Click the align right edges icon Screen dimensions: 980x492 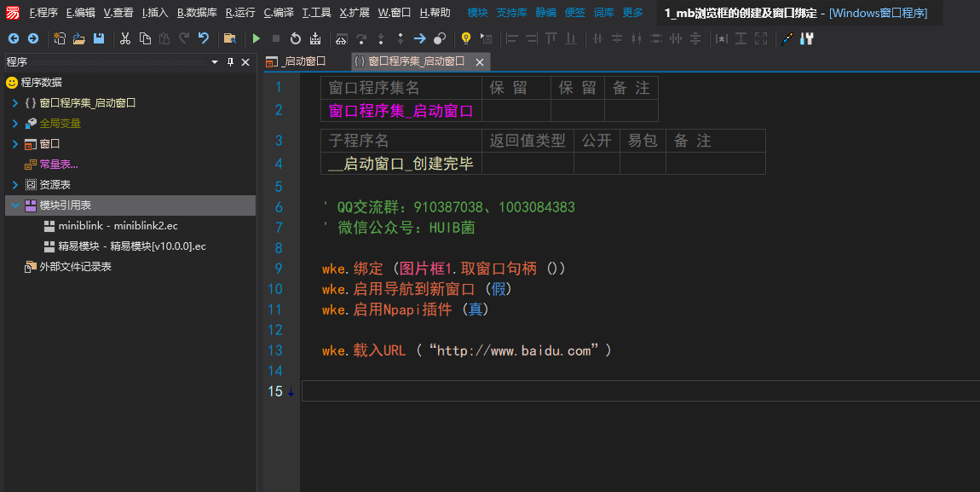[x=531, y=38]
